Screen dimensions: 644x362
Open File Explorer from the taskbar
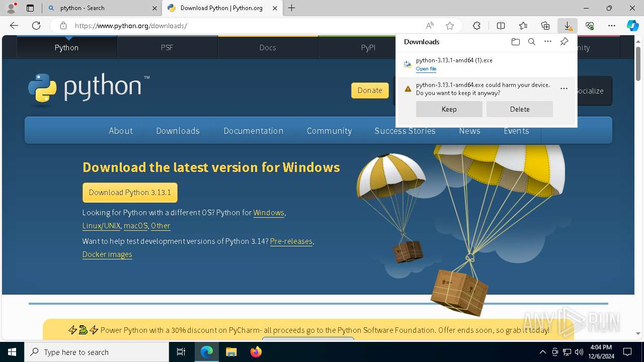(231, 352)
